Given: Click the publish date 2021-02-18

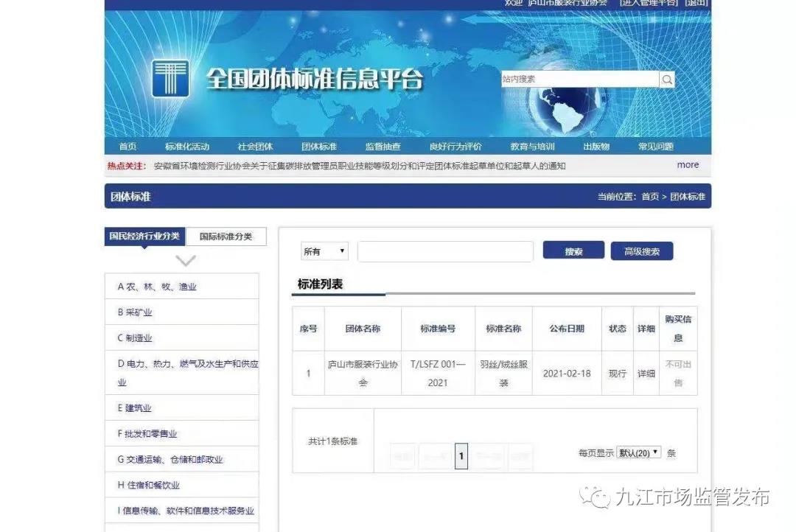Looking at the screenshot, I should tap(567, 374).
